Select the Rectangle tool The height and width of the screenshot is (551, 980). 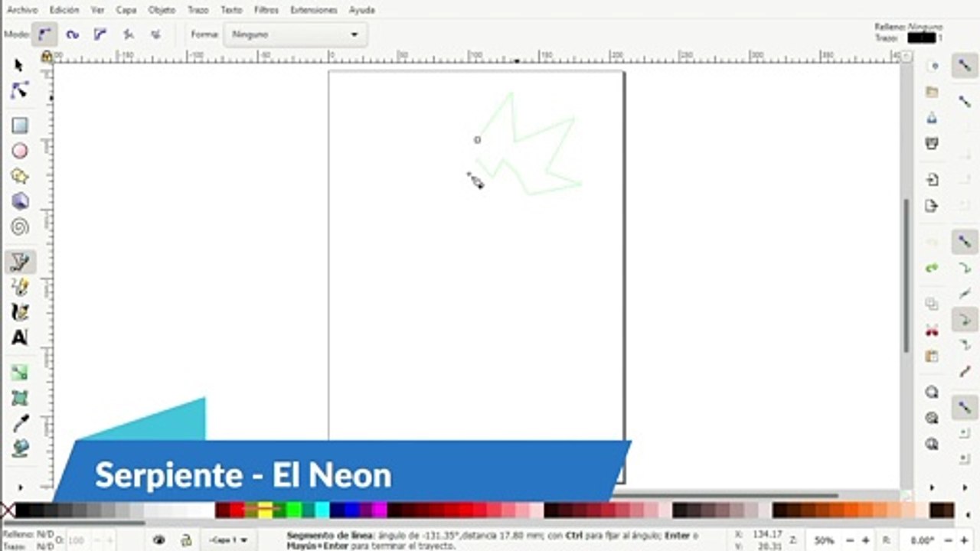point(20,126)
